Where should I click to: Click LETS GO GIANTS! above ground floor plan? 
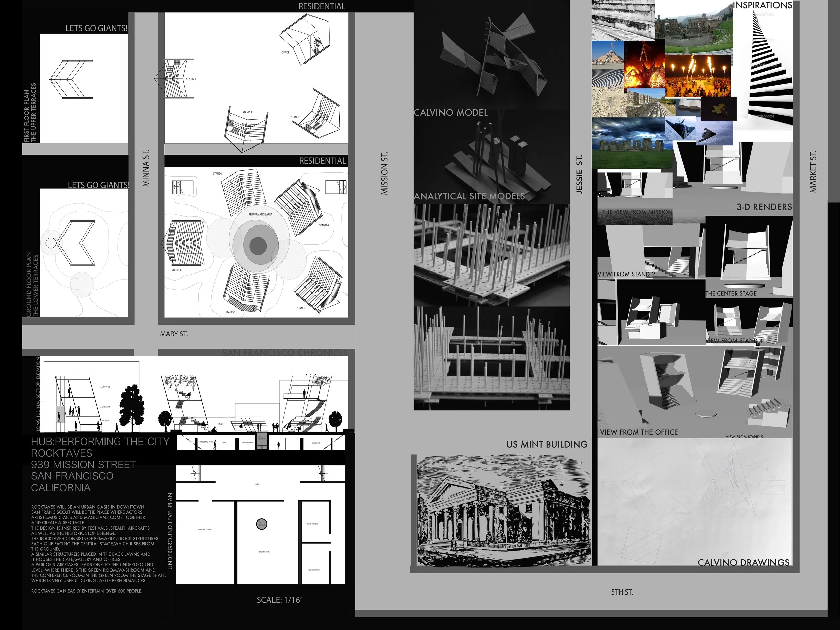coord(98,185)
